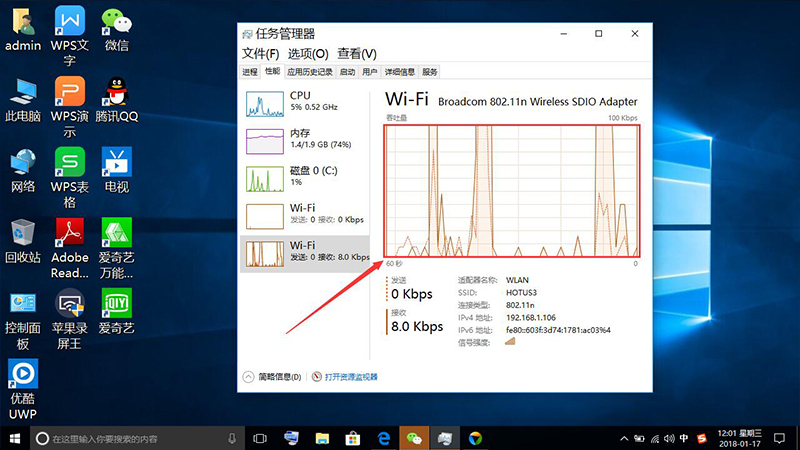Screen dimensions: 800x450
Task: Open File Explorer from taskbar
Action: click(x=322, y=438)
